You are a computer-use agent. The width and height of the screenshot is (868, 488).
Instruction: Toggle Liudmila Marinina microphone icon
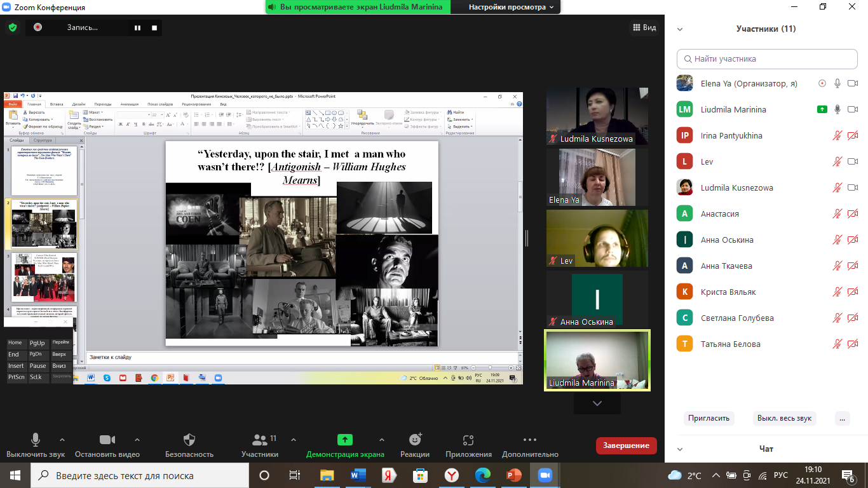[837, 109]
